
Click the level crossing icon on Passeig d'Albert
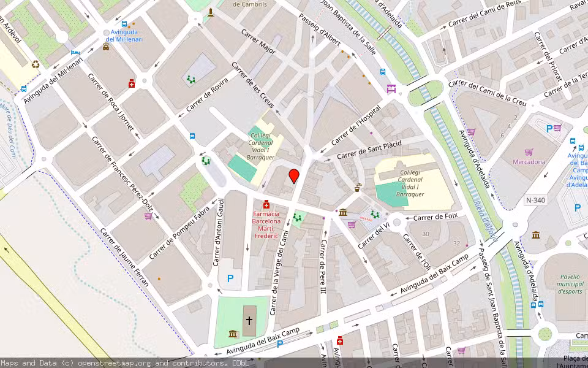pyautogui.click(x=390, y=89)
